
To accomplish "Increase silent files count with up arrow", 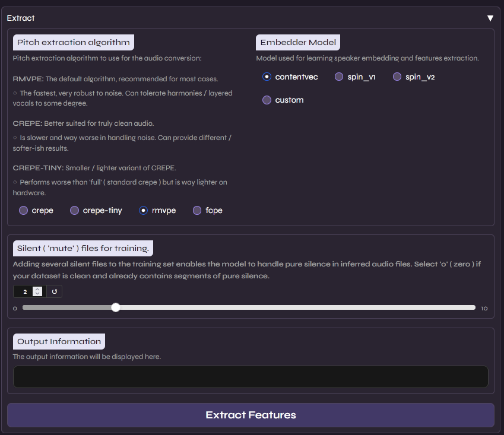I will pyautogui.click(x=37, y=290).
